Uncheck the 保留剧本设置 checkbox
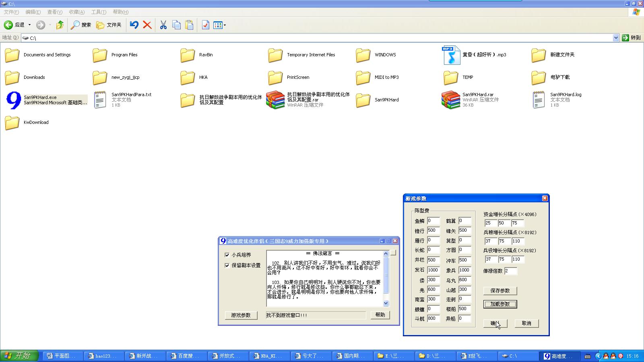Screen dimensions: 644x362 coord(227,265)
